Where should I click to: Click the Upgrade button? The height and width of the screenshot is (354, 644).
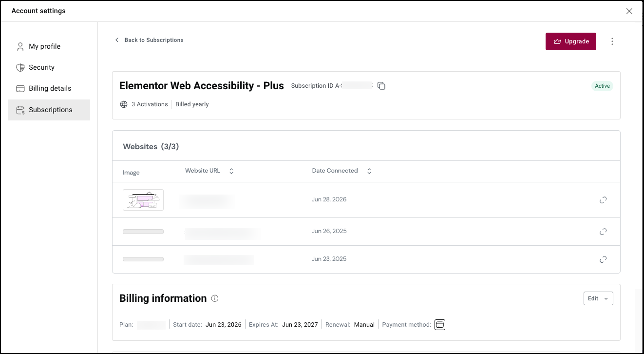pos(571,41)
